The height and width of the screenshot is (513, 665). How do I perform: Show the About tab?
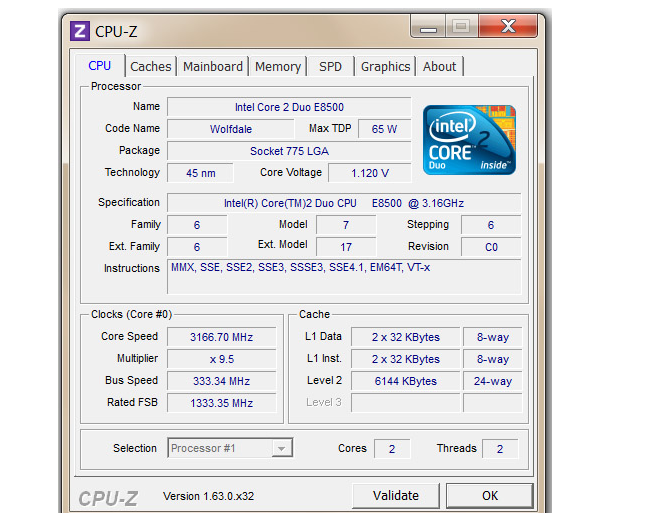tap(439, 67)
